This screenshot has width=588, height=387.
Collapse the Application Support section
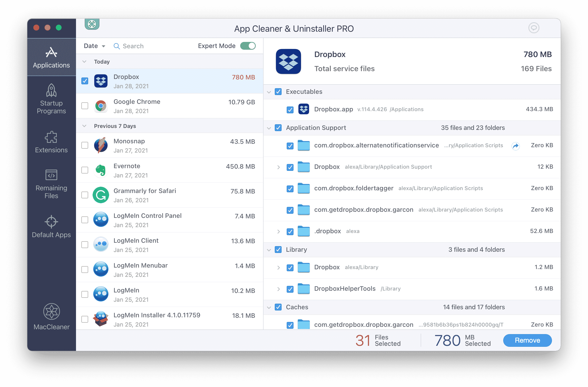[x=270, y=127]
